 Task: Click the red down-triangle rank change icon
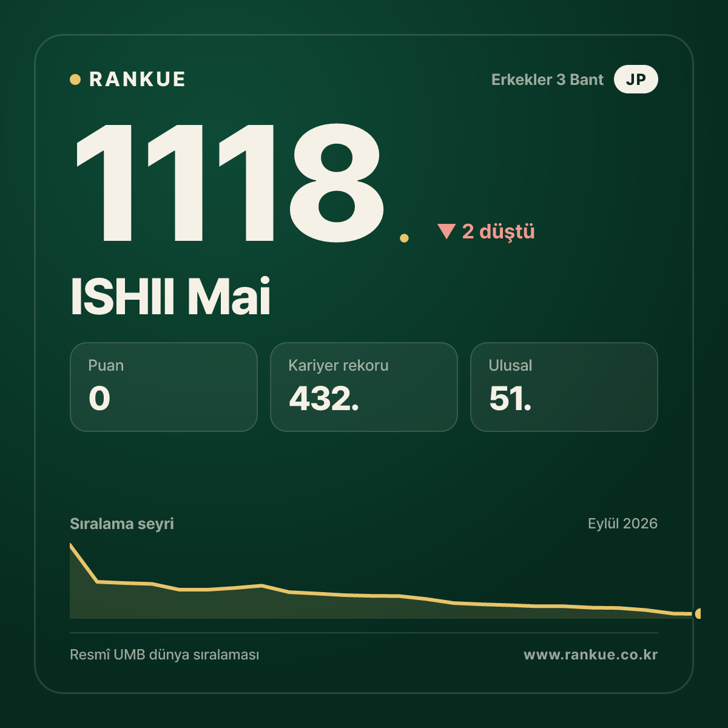pyautogui.click(x=446, y=231)
